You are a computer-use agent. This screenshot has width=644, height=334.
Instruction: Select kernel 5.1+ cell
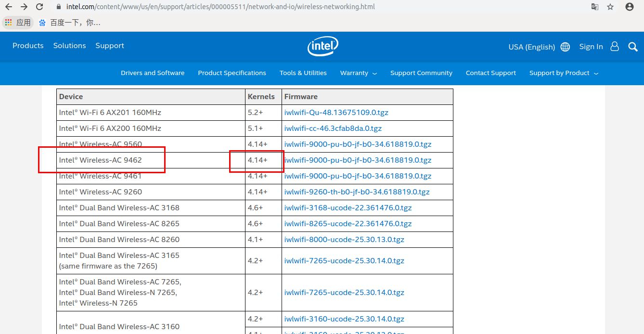click(264, 128)
